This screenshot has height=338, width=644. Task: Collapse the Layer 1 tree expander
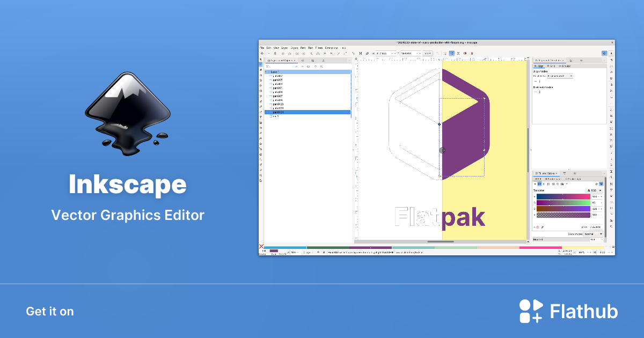(x=267, y=71)
